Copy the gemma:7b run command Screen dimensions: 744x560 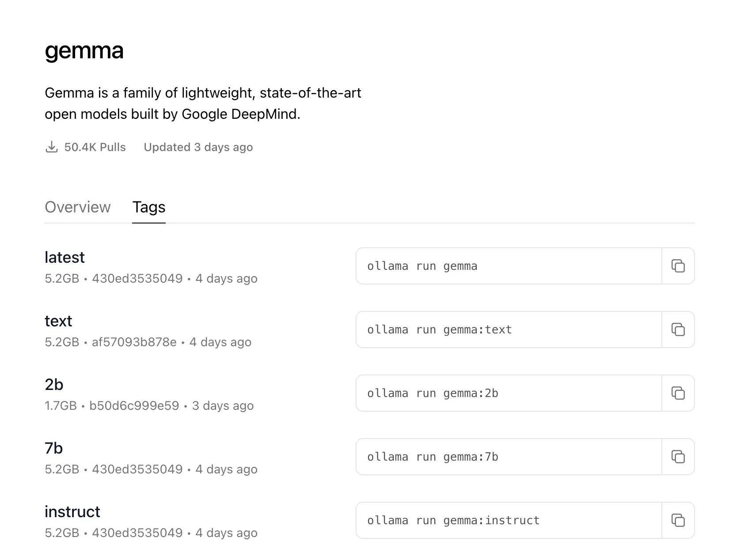pos(678,457)
